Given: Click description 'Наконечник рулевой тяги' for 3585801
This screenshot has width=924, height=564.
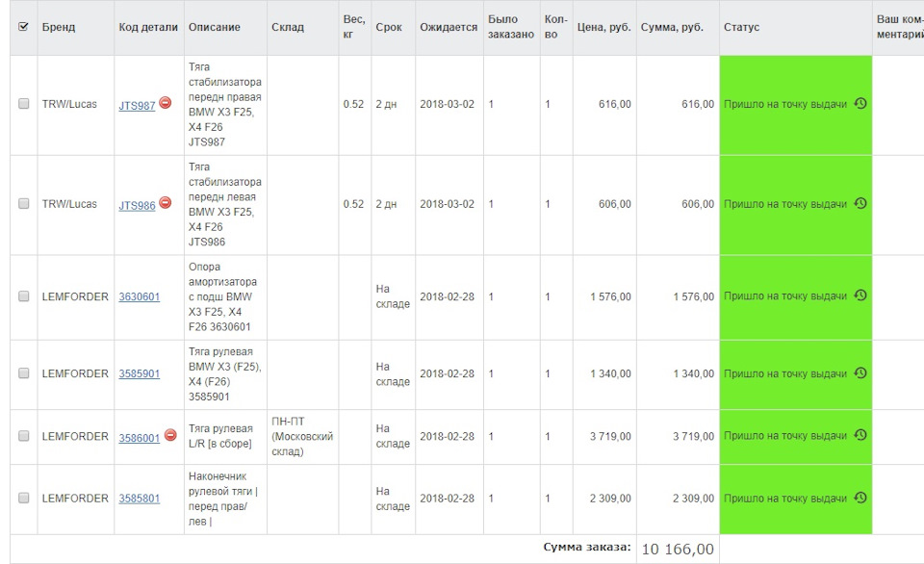Looking at the screenshot, I should pos(222,499).
